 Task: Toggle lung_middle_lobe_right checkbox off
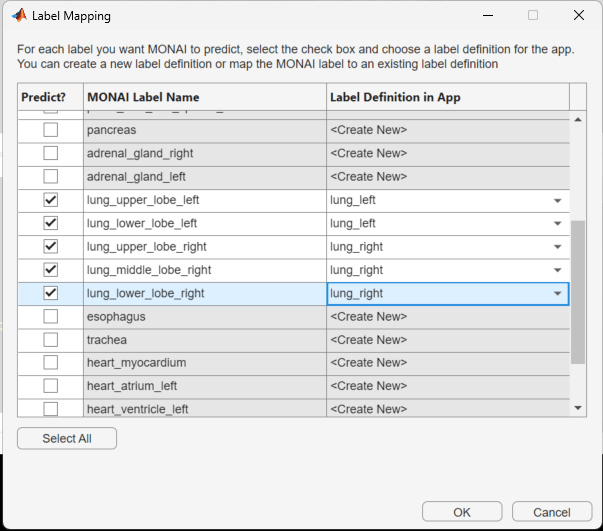pyautogui.click(x=50, y=270)
